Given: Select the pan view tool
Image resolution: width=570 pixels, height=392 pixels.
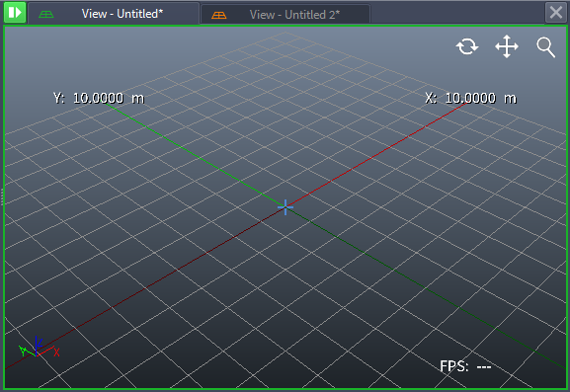Looking at the screenshot, I should click(507, 46).
